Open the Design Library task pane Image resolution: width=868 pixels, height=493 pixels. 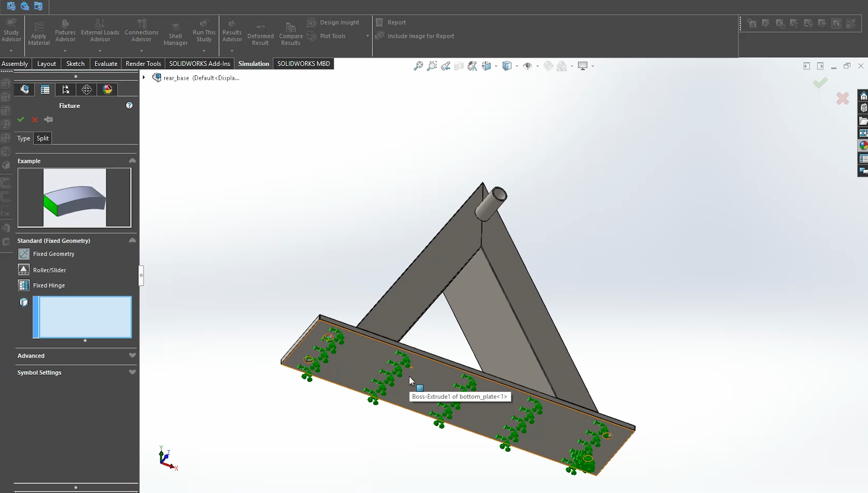(863, 108)
